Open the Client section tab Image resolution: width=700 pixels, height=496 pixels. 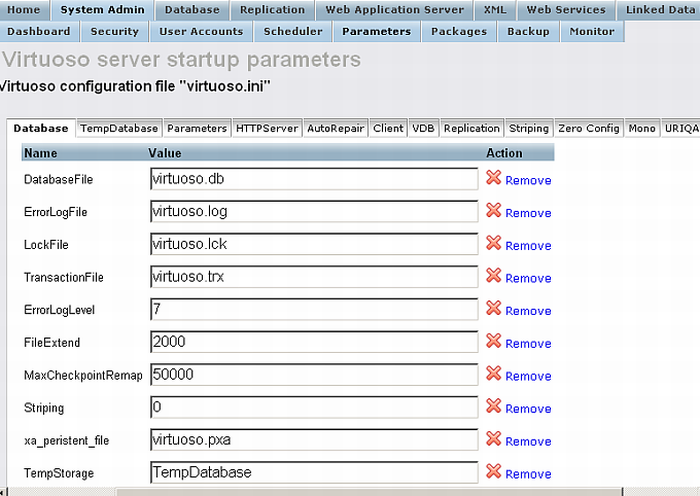(x=388, y=129)
